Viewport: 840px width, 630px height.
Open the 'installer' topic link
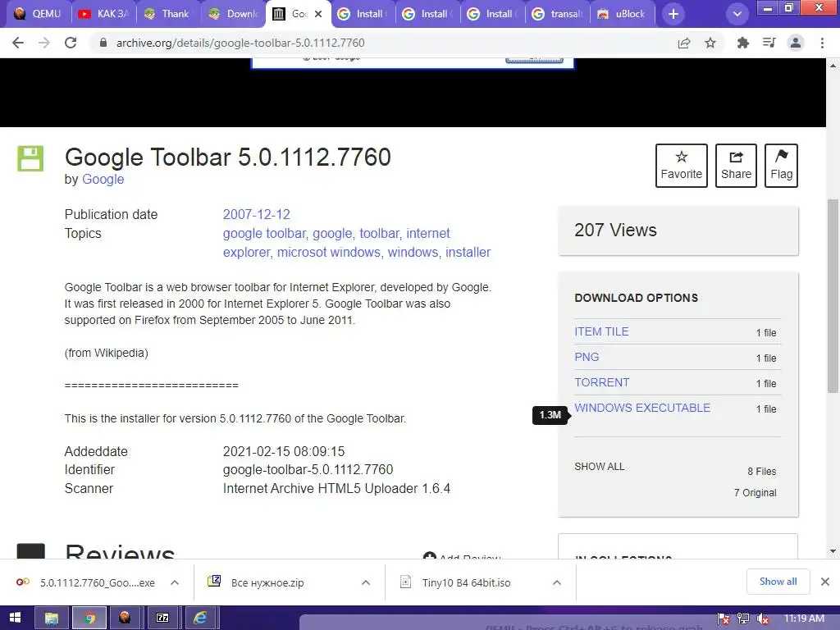[468, 253]
